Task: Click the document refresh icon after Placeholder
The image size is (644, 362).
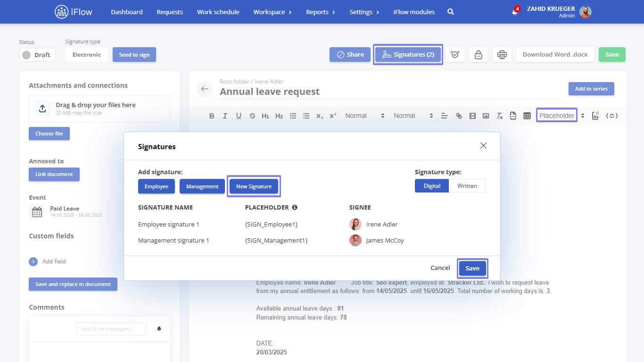Action: 595,116
